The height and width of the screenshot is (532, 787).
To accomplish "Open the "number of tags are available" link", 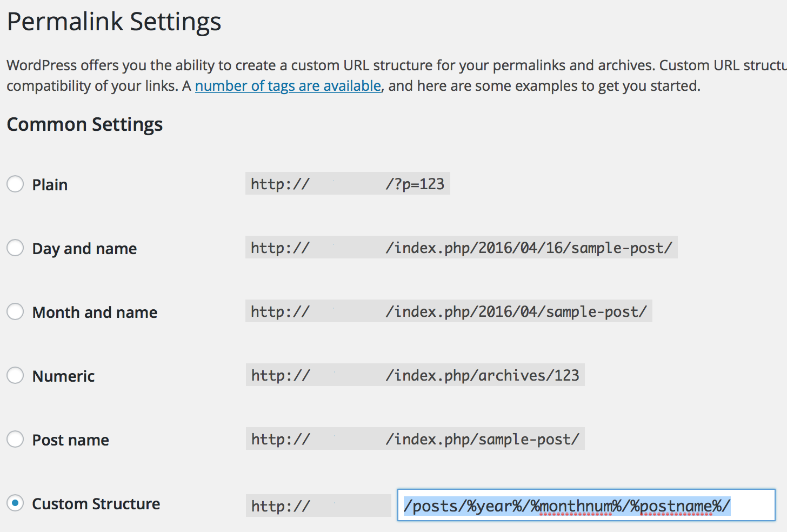I will point(288,86).
